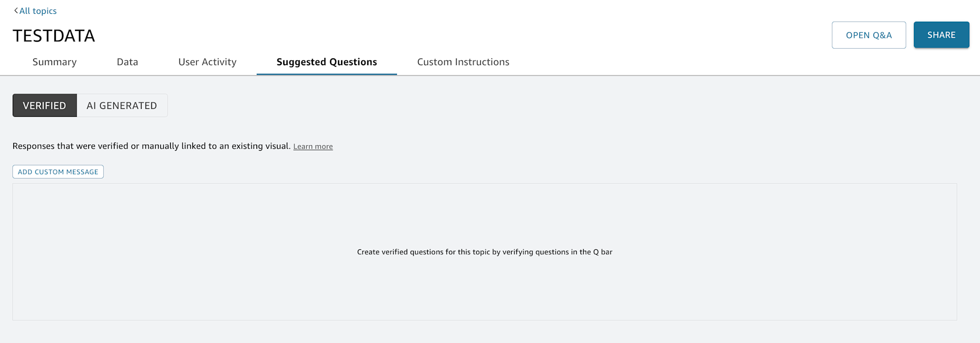Screen dimensions: 980x343
Task: Click the word 'topics' in the back link
Action: [x=45, y=11]
